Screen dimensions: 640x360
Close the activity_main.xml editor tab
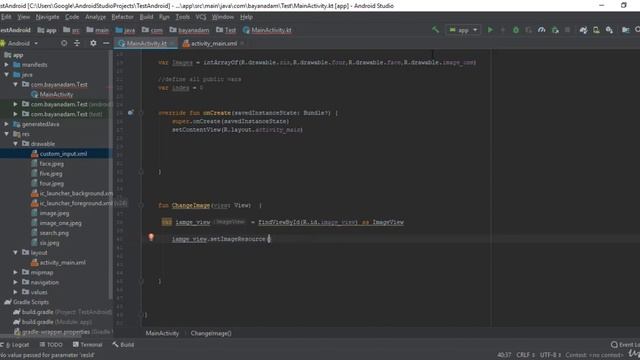pos(242,43)
